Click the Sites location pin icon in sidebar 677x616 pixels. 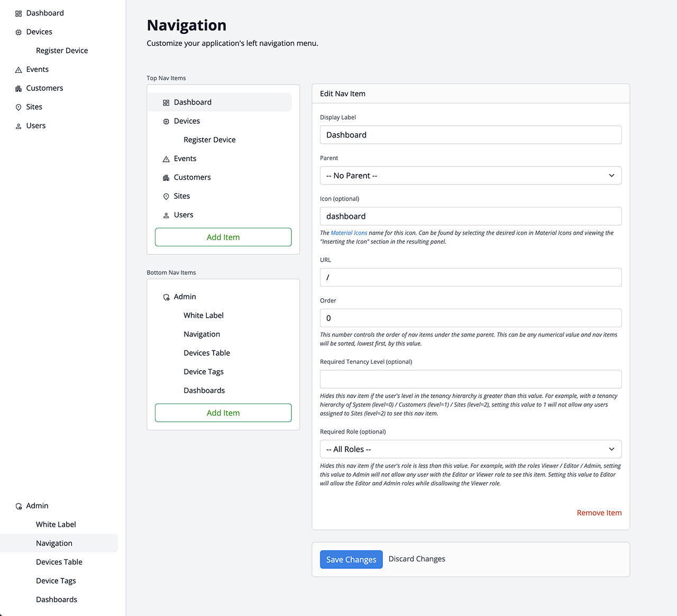point(19,107)
